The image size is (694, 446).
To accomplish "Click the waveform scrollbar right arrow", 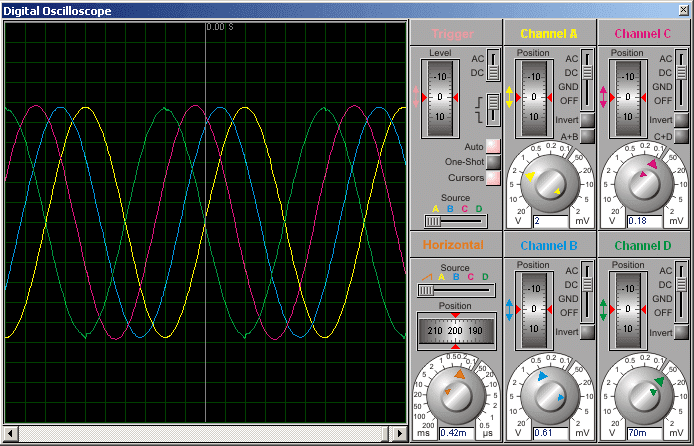I will click(x=399, y=433).
